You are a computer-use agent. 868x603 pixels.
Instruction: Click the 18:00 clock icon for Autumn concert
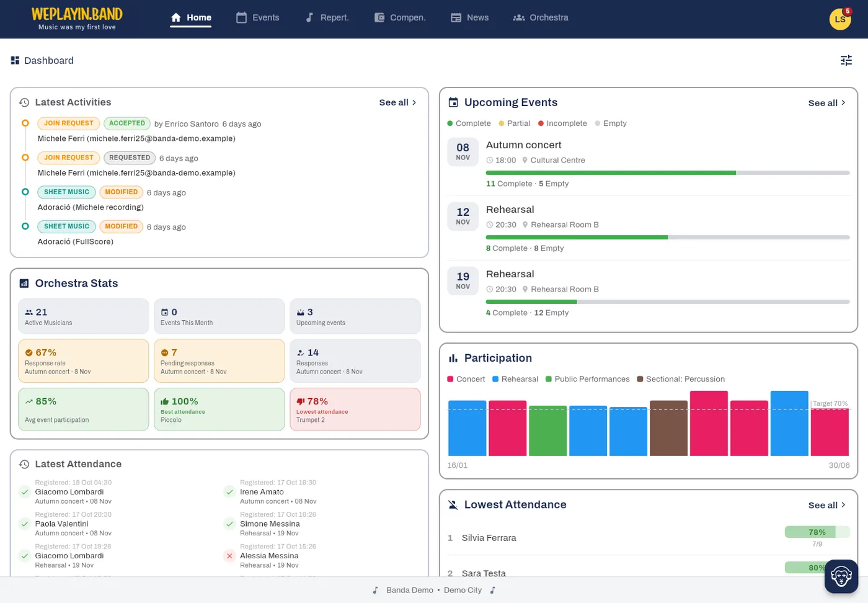[490, 160]
